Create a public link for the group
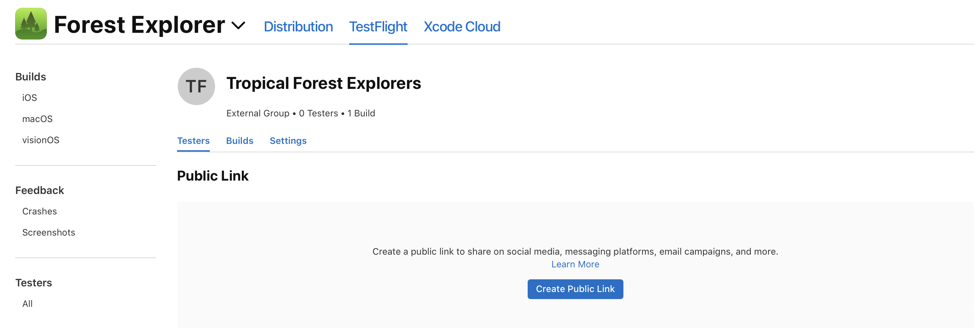980x328 pixels. point(575,289)
